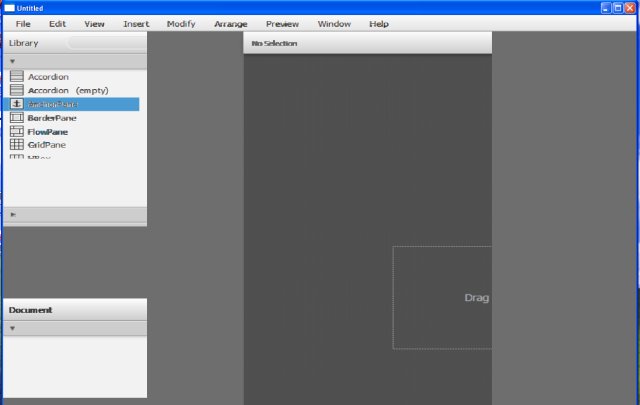Image resolution: width=640 pixels, height=405 pixels.
Task: Minimize the Untitled window
Action: 606,8
